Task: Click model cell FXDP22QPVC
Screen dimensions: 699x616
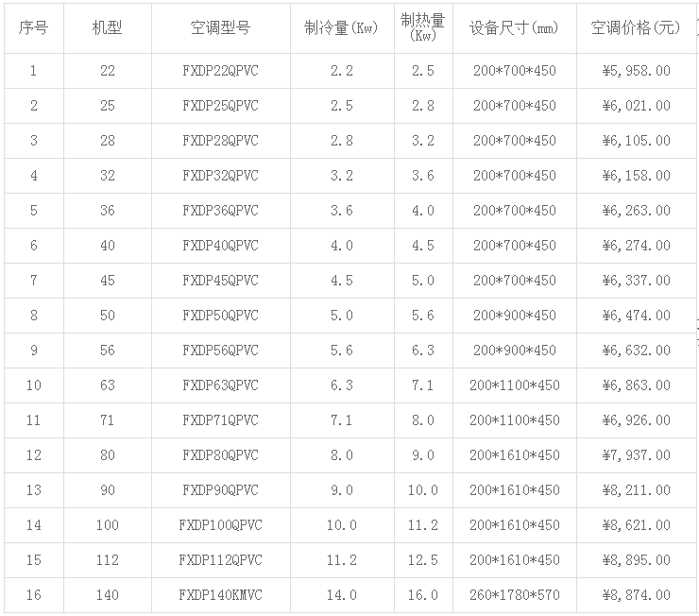Action: pos(220,71)
